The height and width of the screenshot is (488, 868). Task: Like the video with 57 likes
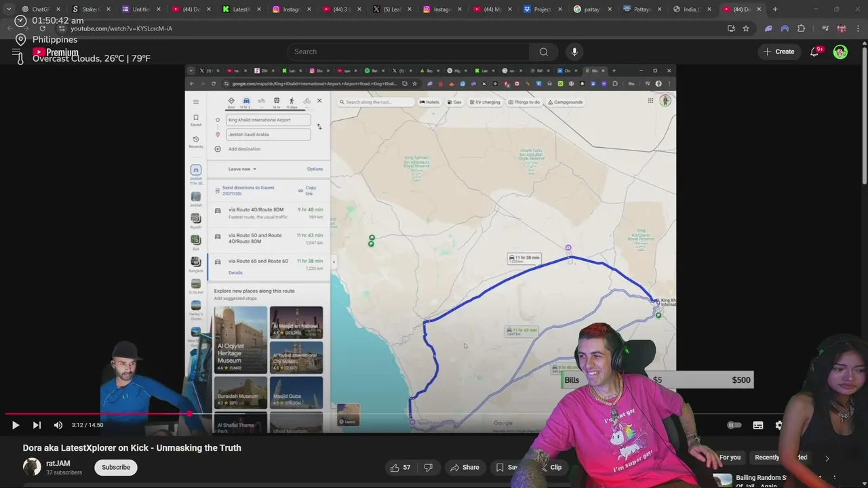point(400,467)
